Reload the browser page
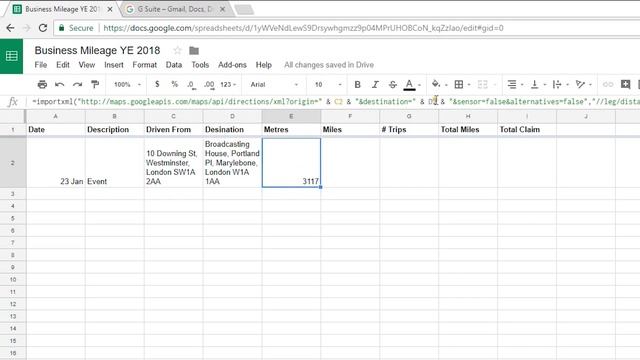640x360 pixels. pos(42,28)
